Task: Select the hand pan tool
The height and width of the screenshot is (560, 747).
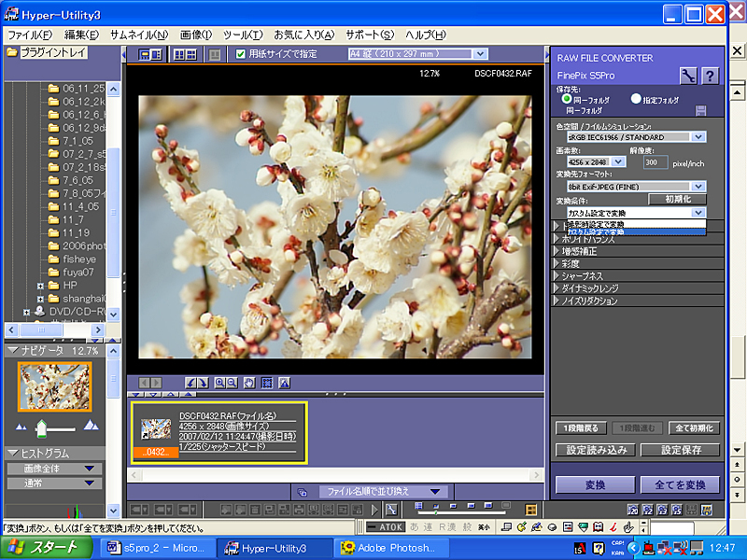Action: coord(249,383)
